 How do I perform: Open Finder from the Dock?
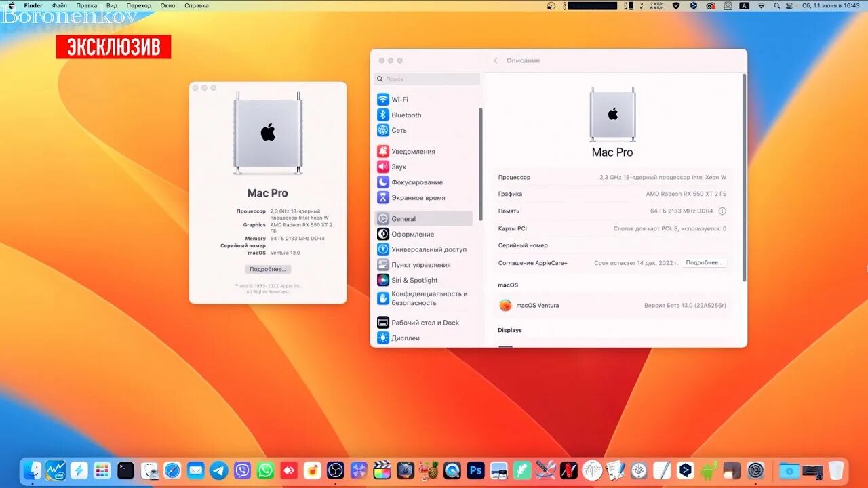pos(33,470)
